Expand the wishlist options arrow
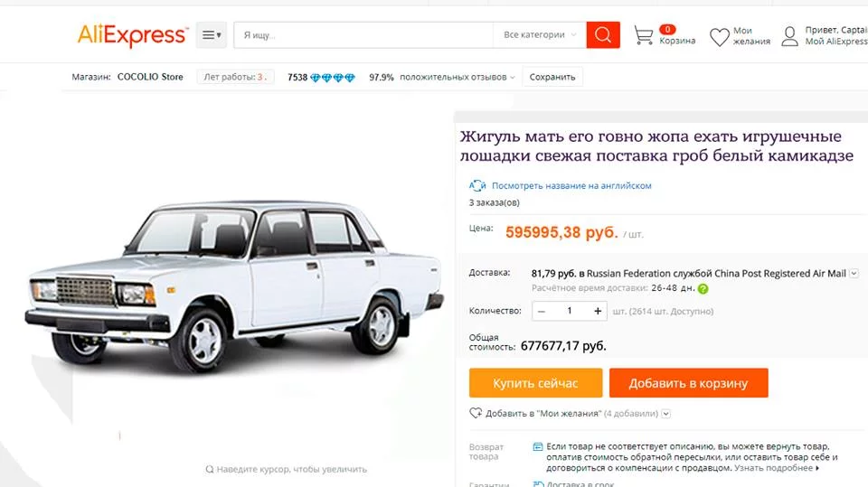868x487 pixels. [x=666, y=414]
